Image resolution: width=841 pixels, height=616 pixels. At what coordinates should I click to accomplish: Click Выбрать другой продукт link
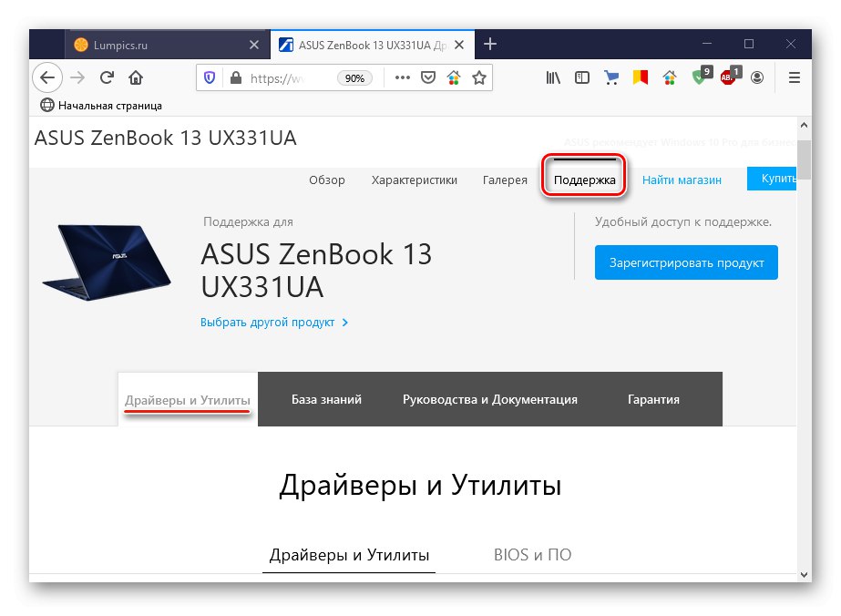(x=274, y=323)
